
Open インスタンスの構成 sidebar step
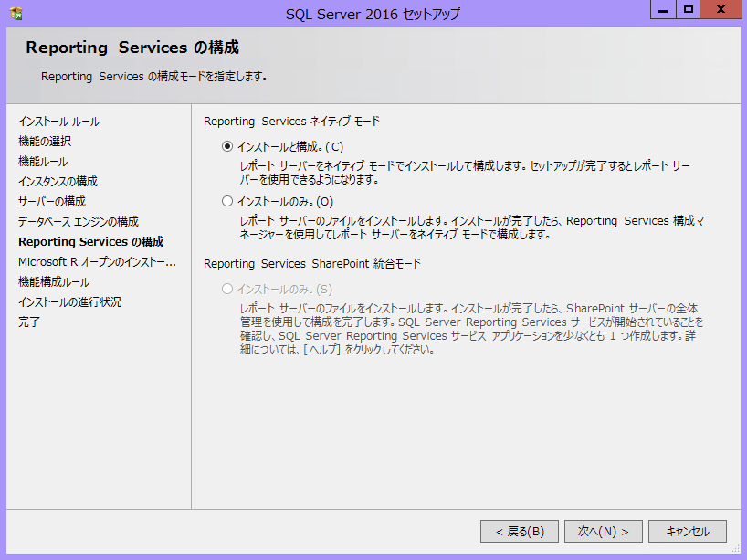pos(58,182)
